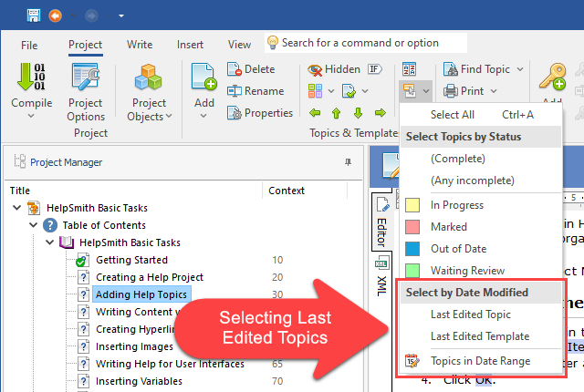Expand the Print dropdown arrow

[494, 91]
